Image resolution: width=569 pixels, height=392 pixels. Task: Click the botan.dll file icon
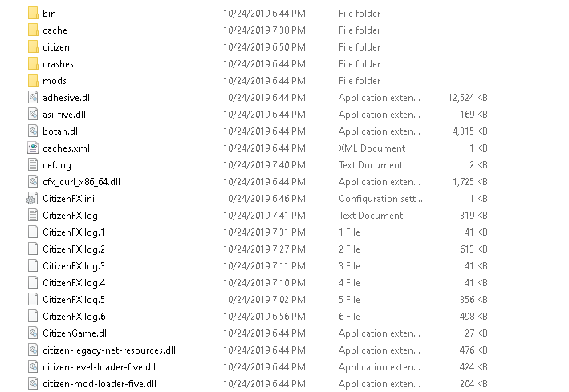[x=33, y=131]
